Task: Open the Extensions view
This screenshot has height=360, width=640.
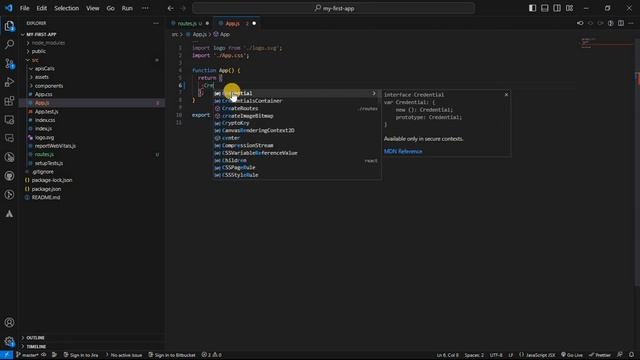Action: [9, 101]
